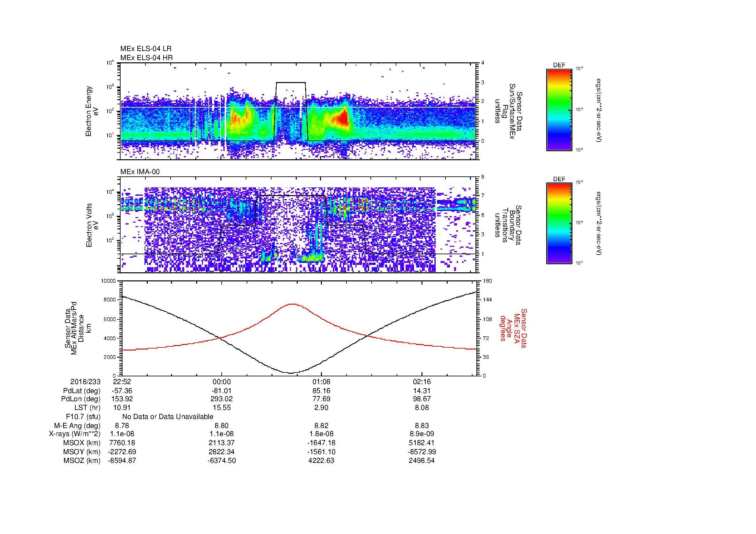This screenshot has width=756, height=534.
Task: Click the PdLat value '85.16'
Action: coord(321,391)
